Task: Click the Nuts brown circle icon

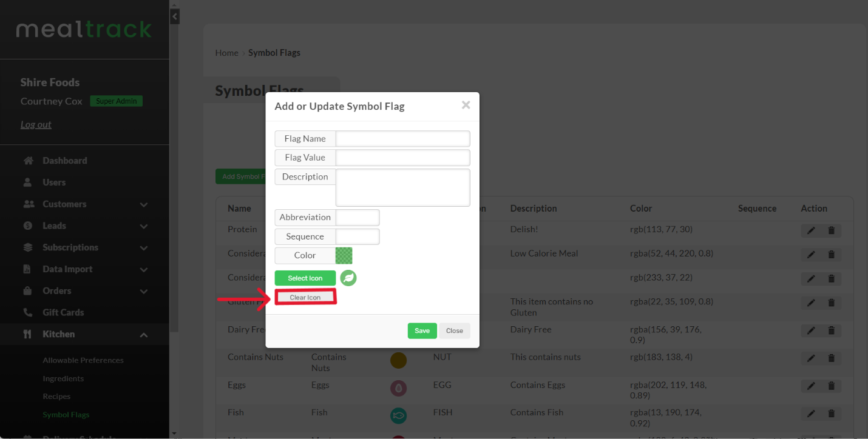Action: [x=398, y=360]
